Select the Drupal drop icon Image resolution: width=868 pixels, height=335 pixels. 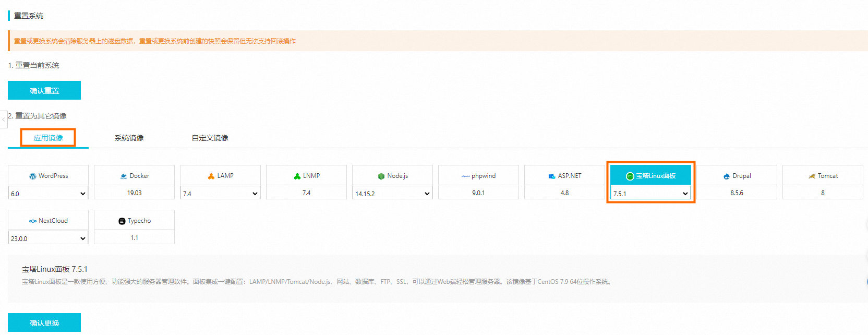pyautogui.click(x=727, y=176)
